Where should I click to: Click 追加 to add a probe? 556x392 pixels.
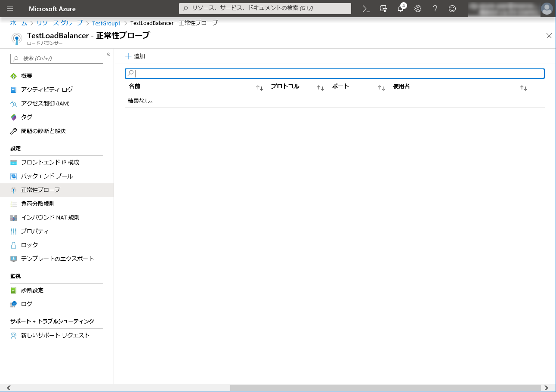135,56
